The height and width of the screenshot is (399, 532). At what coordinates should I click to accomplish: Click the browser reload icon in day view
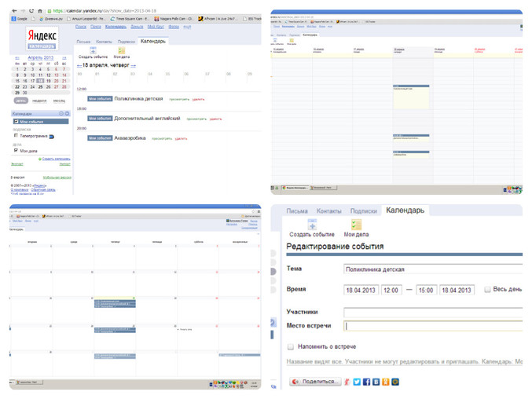(31, 11)
